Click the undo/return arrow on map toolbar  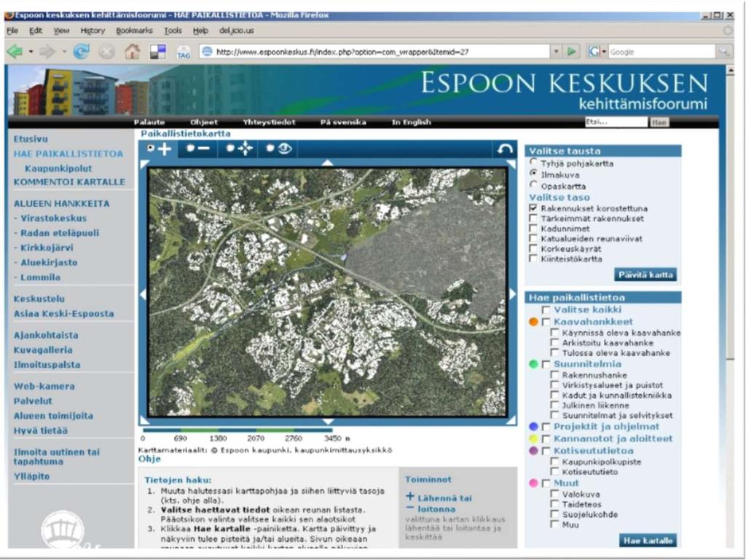click(x=504, y=149)
